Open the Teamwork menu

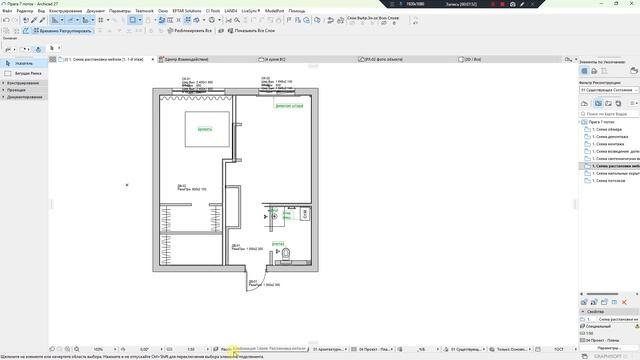pyautogui.click(x=144, y=11)
